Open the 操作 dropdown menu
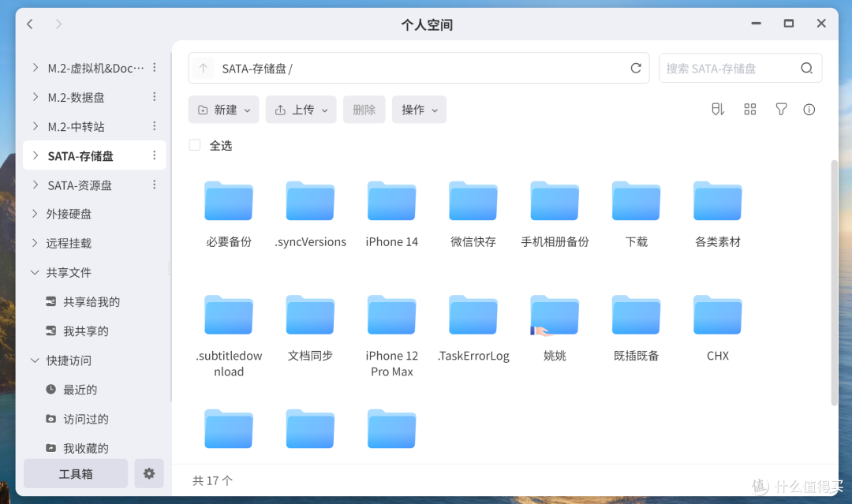The image size is (852, 504). [419, 110]
